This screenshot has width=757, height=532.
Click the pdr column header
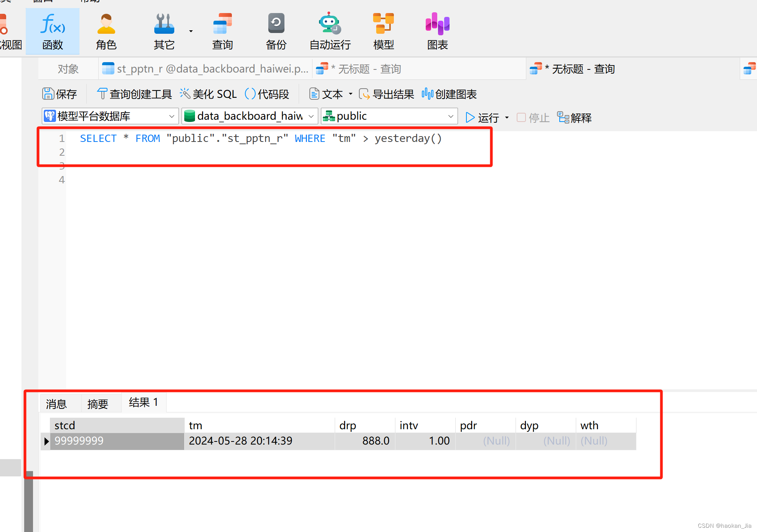pos(486,425)
